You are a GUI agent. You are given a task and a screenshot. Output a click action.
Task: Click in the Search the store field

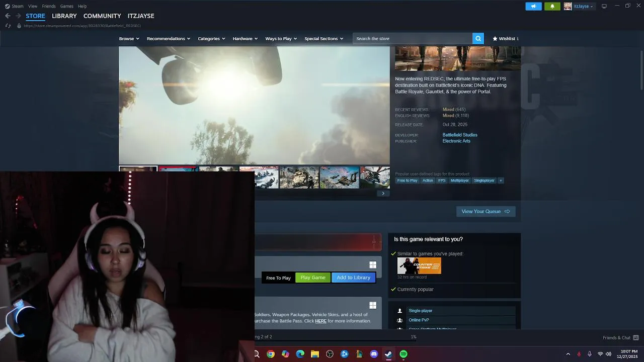pos(413,39)
